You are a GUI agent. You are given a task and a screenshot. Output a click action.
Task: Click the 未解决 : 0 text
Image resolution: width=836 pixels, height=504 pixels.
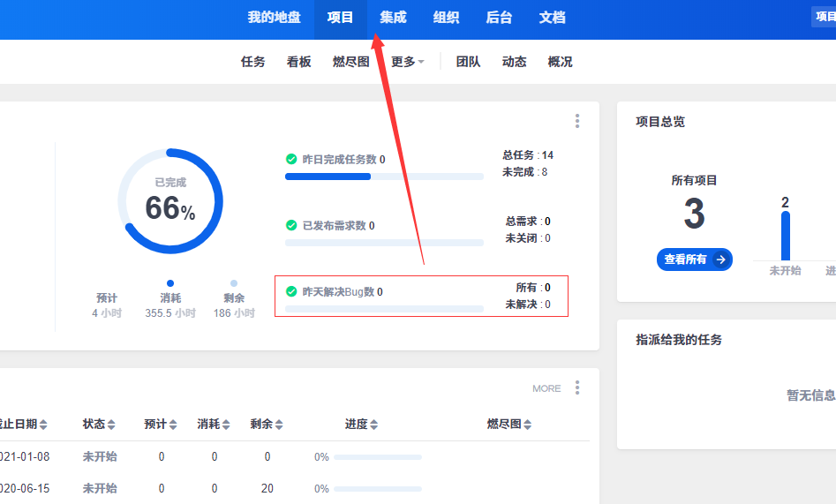pyautogui.click(x=528, y=304)
